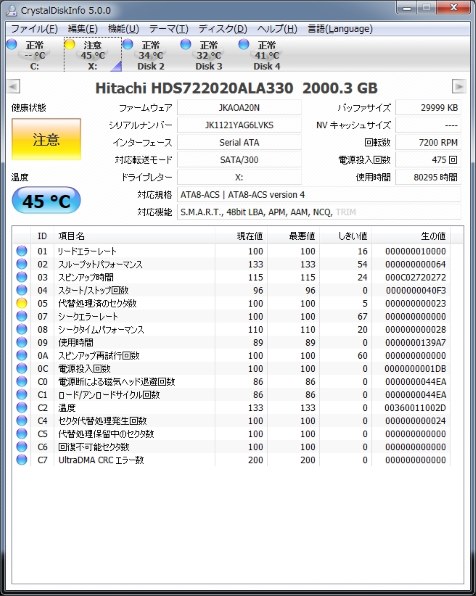
Task: Click the CrystalDiskInfo title bar icon
Action: 12,10
